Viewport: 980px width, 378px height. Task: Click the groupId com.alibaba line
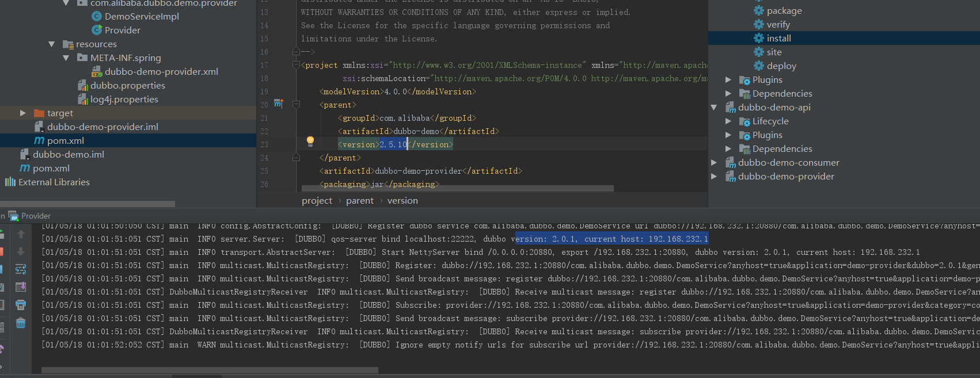tap(407, 118)
